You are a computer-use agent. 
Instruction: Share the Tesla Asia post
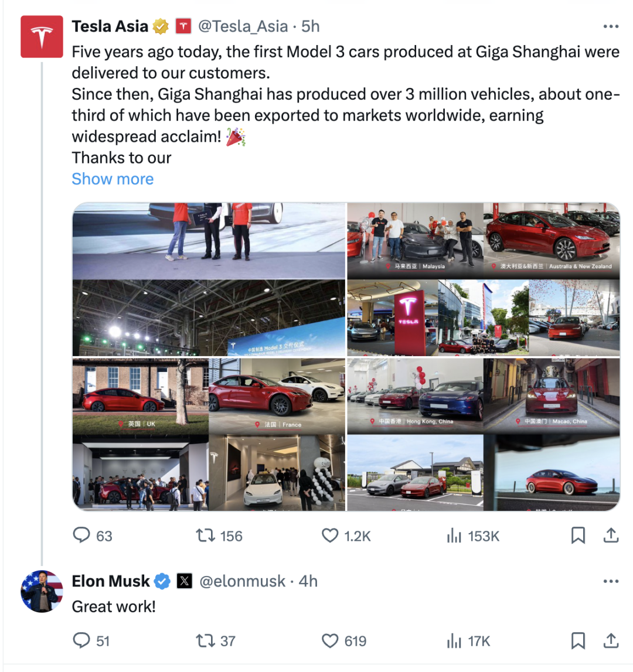(x=611, y=535)
